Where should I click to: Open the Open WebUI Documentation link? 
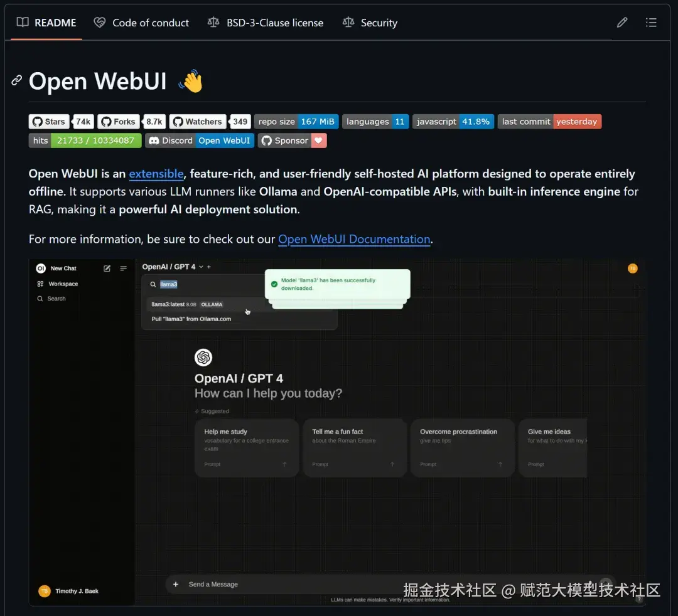point(354,239)
